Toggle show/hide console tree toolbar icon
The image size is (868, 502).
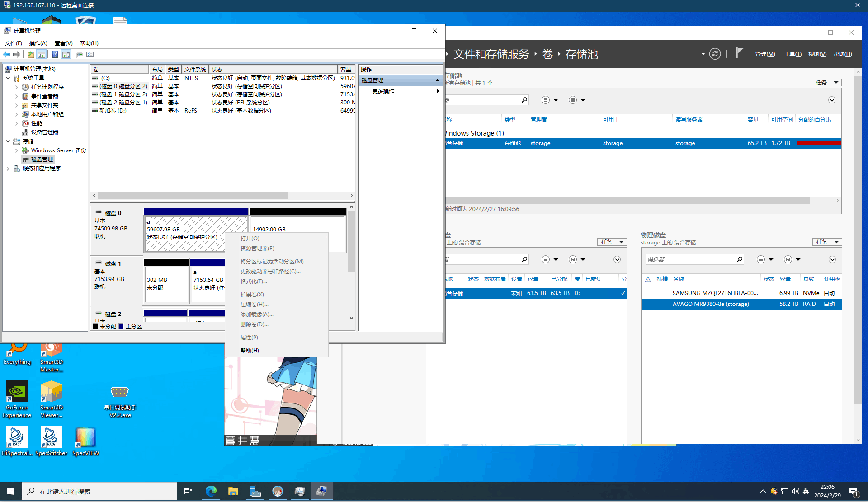click(42, 54)
